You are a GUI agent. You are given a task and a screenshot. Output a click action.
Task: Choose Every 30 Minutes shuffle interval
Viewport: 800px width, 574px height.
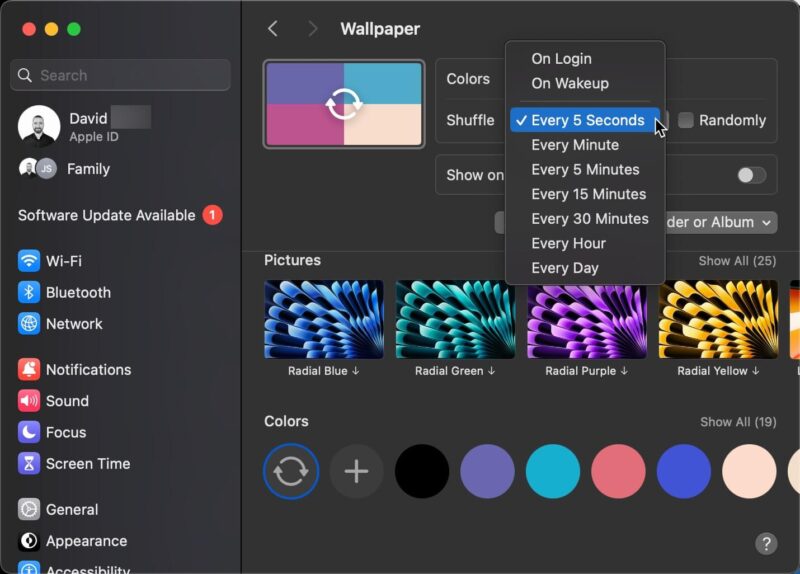585,218
